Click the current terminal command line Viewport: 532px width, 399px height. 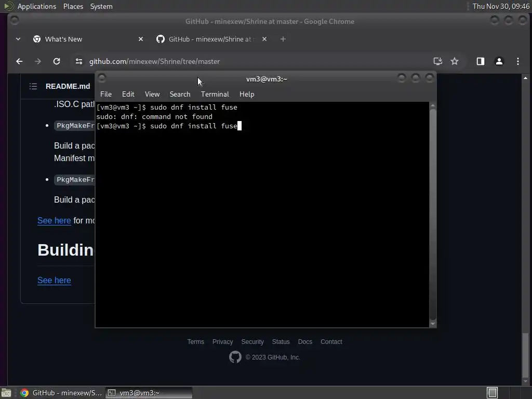[169, 126]
